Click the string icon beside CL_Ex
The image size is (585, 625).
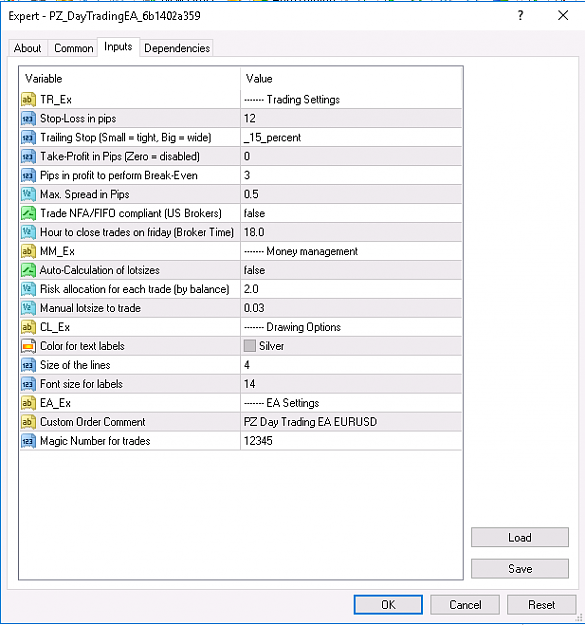(28, 327)
